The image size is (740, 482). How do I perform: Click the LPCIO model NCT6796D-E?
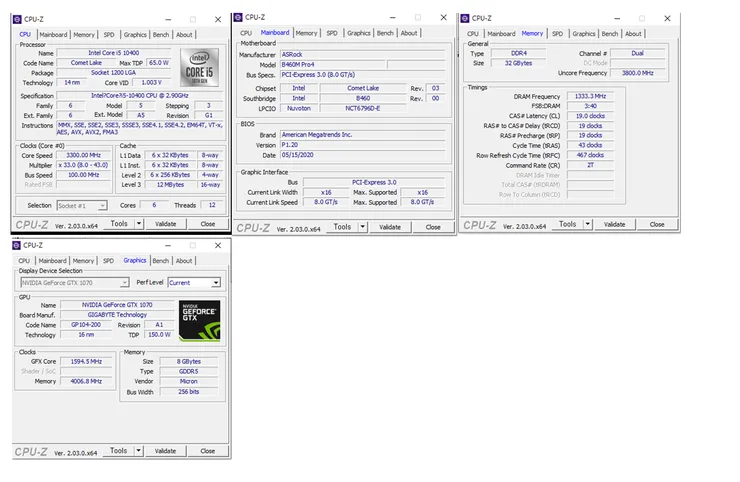click(363, 109)
